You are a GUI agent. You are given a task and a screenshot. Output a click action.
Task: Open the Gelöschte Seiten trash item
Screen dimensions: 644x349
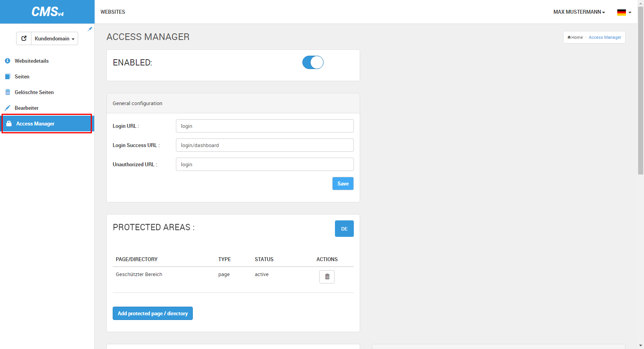point(34,92)
